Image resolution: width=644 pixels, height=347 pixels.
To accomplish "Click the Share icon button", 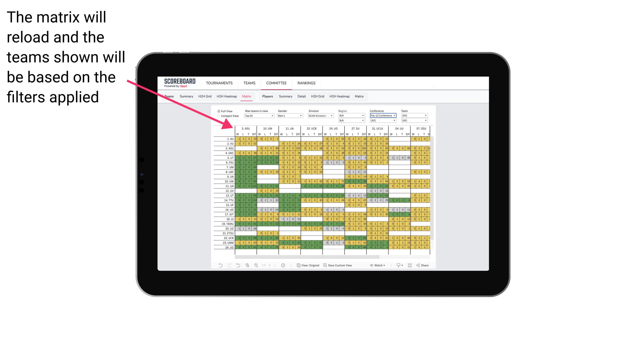I will tap(423, 266).
